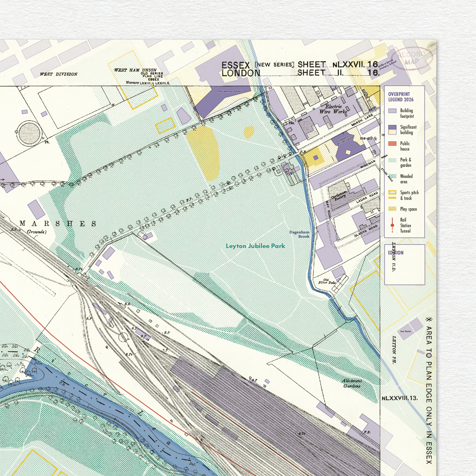Open the Leyton Jubilee Park label
This screenshot has height=476, width=476.
pyautogui.click(x=256, y=246)
